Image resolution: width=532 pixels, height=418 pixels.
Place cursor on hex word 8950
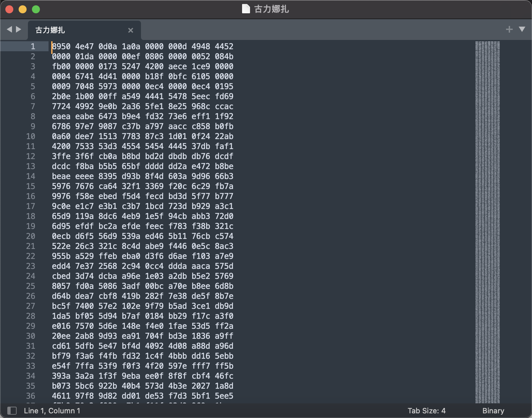pyautogui.click(x=62, y=47)
